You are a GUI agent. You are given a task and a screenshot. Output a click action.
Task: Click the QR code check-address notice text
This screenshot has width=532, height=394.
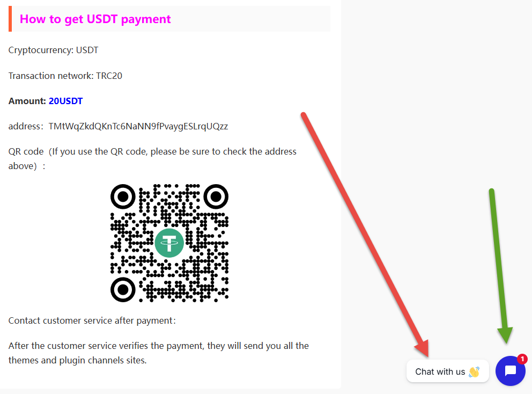pyautogui.click(x=152, y=158)
